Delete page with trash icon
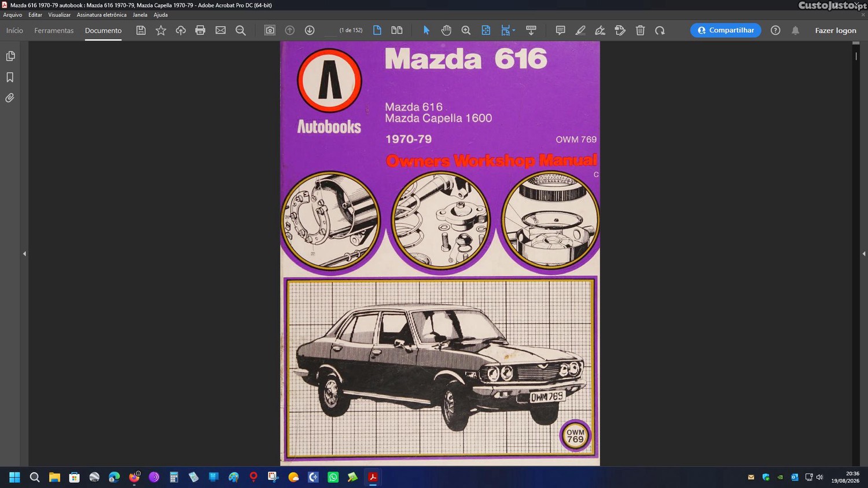Viewport: 868px width, 488px height. click(640, 30)
